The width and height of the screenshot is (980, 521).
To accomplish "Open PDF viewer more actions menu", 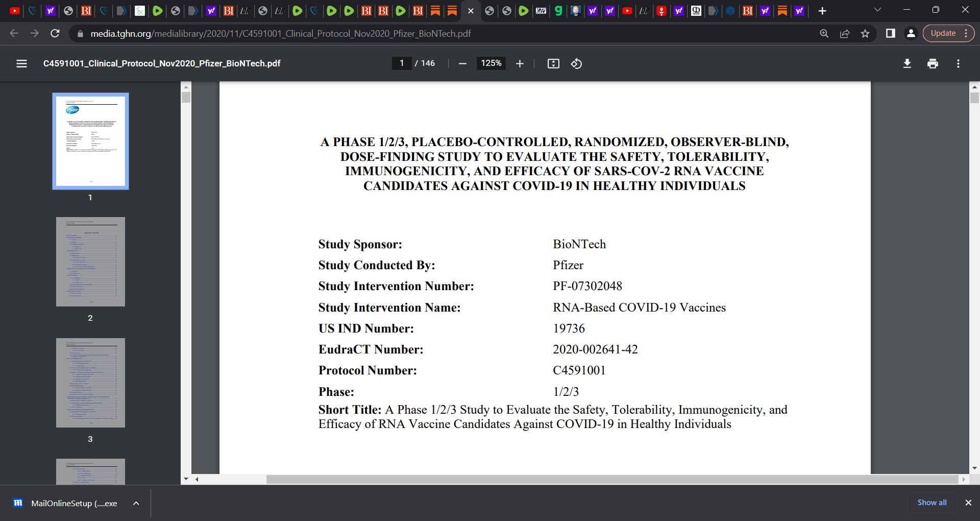I will (x=958, y=63).
